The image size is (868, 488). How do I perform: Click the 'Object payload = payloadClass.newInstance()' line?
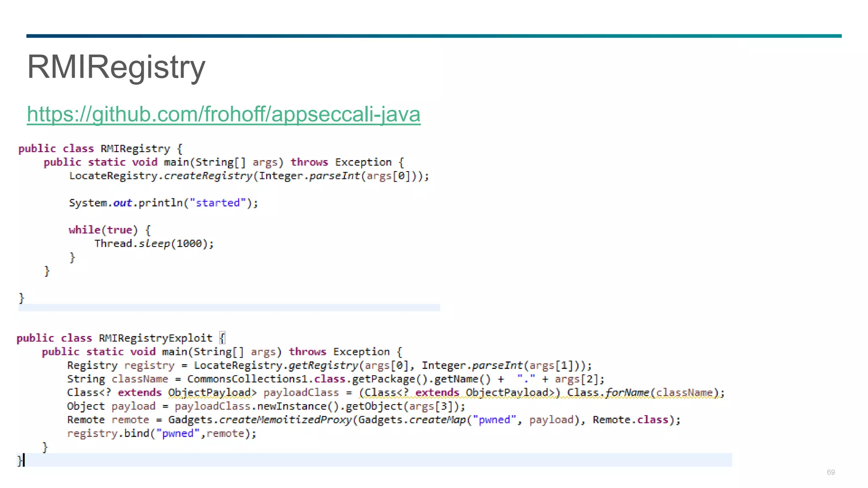click(266, 406)
